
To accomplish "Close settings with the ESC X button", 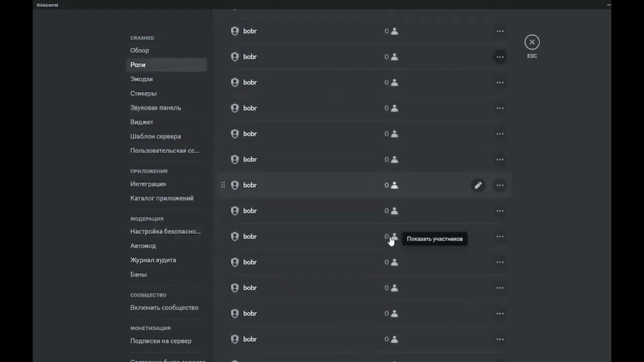I will 532,42.
